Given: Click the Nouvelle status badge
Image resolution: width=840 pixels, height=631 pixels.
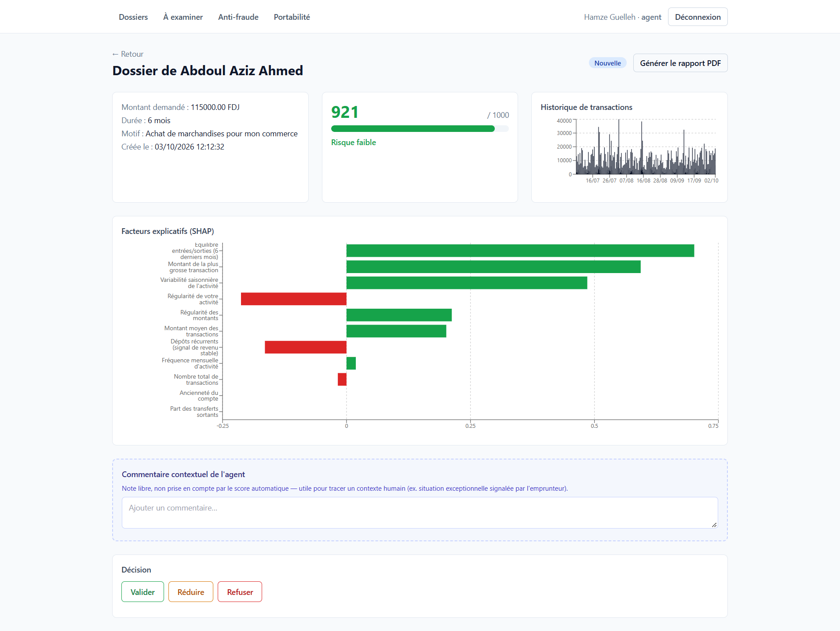Looking at the screenshot, I should [x=608, y=63].
